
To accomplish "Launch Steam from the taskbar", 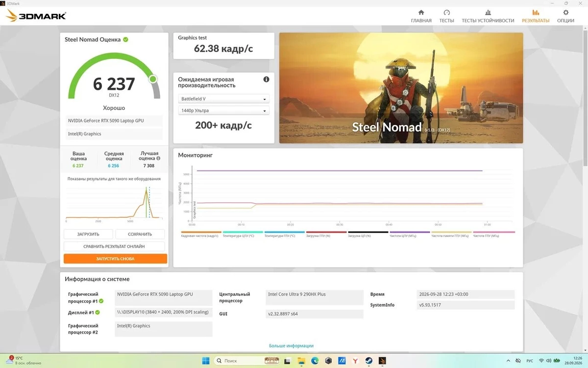I will click(x=369, y=361).
